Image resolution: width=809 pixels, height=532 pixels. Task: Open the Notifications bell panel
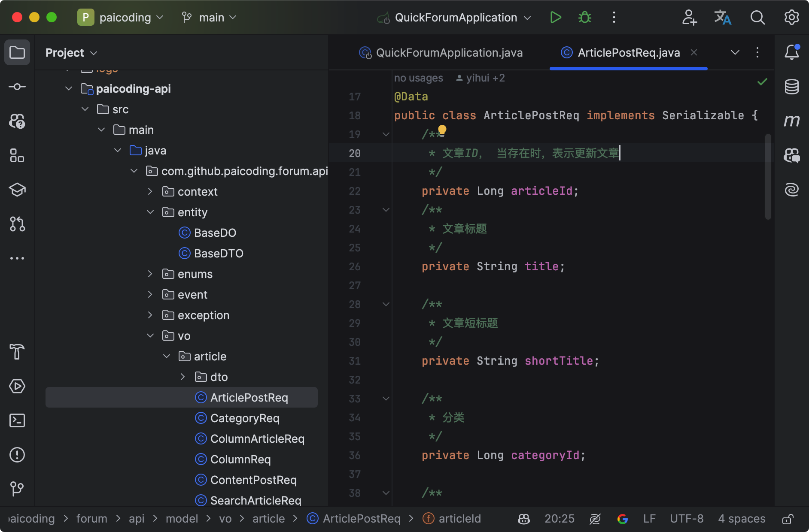[x=791, y=52]
